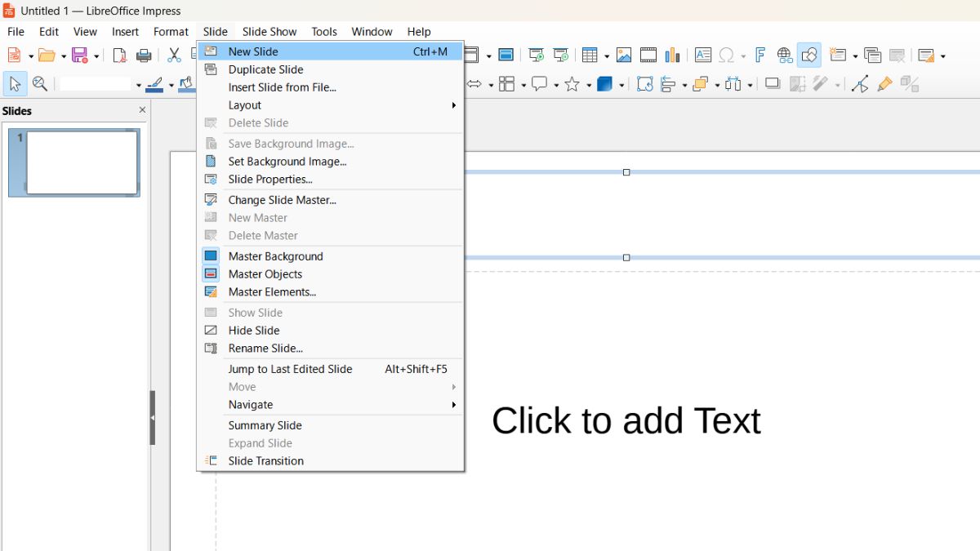980x551 pixels.
Task: Click the Insert Hyperlink globe icon
Action: [x=785, y=56]
